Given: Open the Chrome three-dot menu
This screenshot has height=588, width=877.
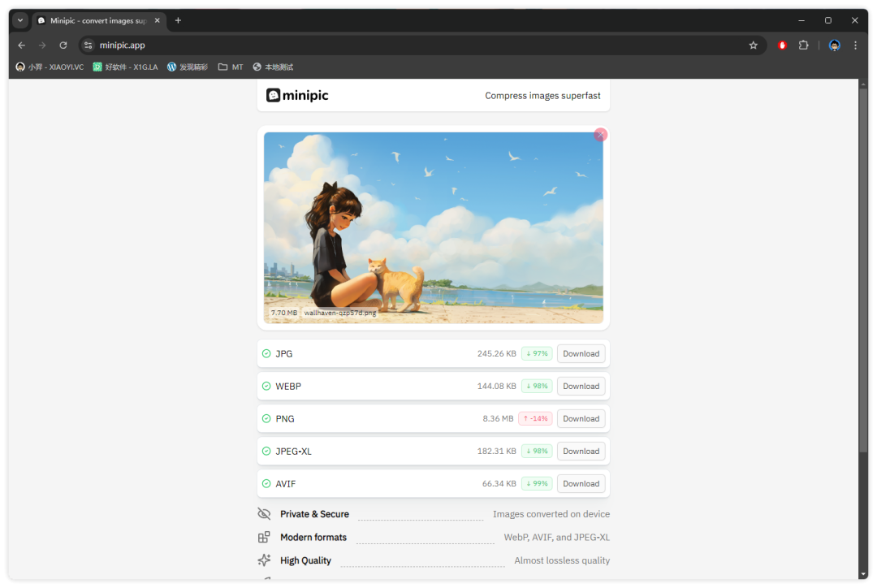Looking at the screenshot, I should point(855,45).
